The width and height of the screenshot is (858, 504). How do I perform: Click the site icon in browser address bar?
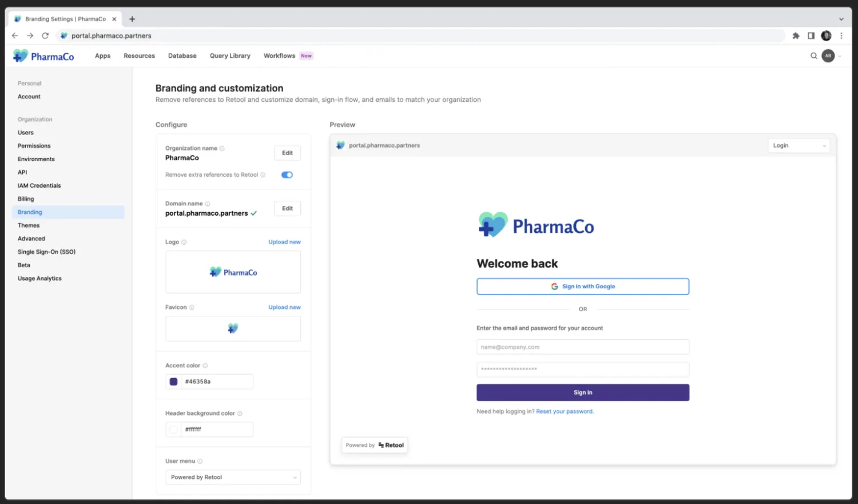[64, 35]
